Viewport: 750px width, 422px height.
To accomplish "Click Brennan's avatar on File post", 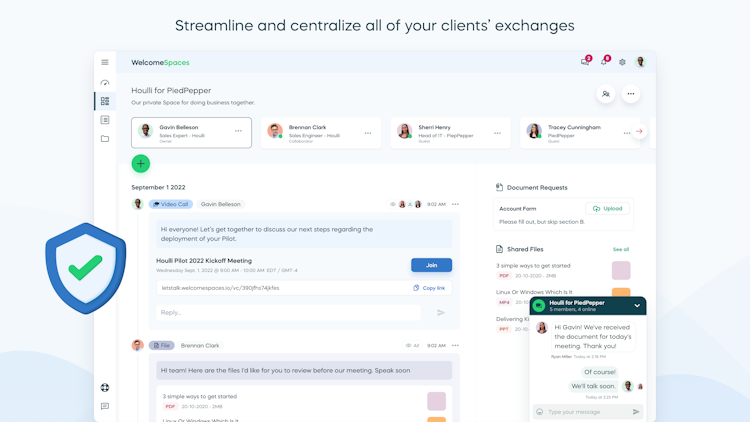I will tap(138, 345).
